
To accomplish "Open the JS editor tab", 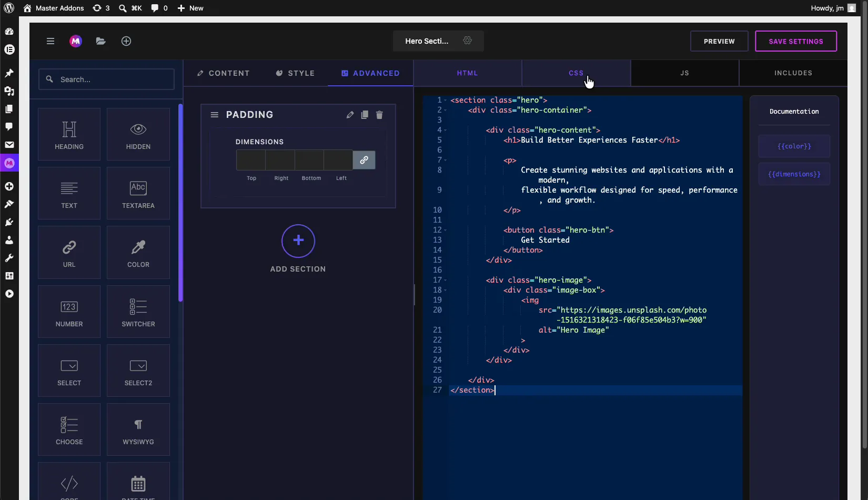I will pos(684,73).
